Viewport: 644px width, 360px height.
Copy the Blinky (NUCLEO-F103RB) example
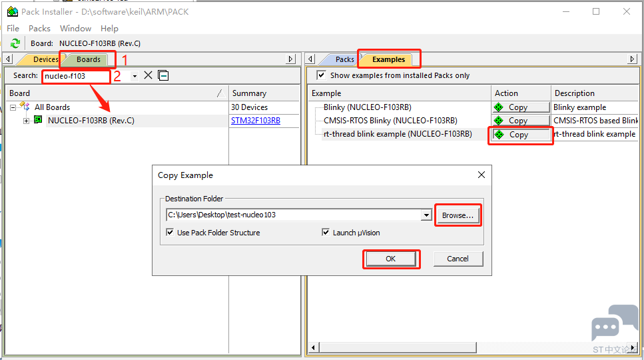520,107
